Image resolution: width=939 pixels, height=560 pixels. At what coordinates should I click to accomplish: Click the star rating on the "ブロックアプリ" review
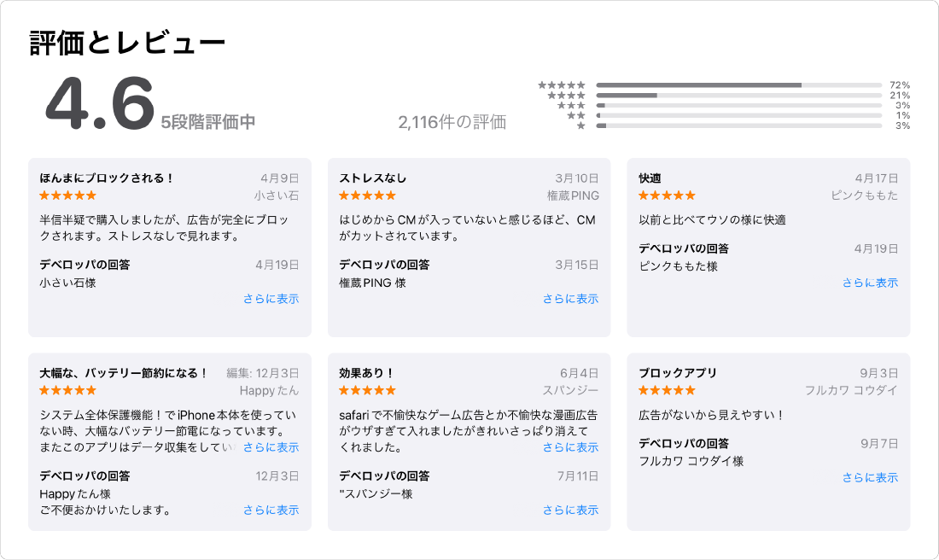(x=668, y=390)
